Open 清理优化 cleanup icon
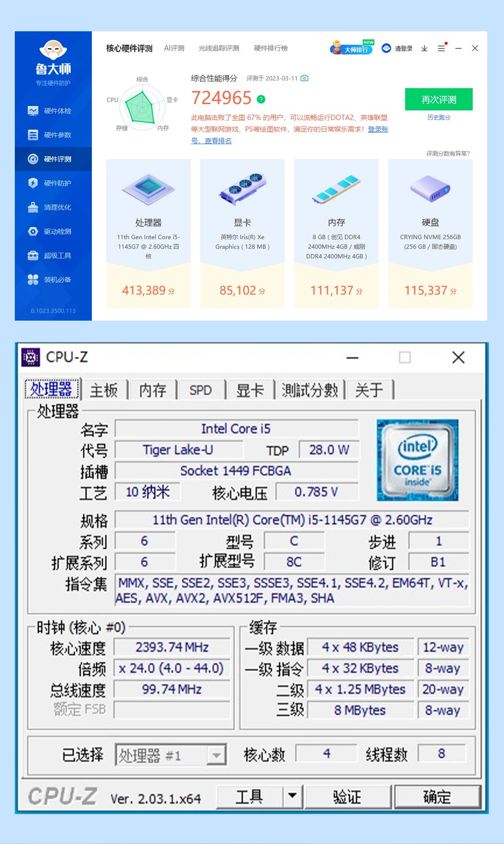 pos(33,207)
